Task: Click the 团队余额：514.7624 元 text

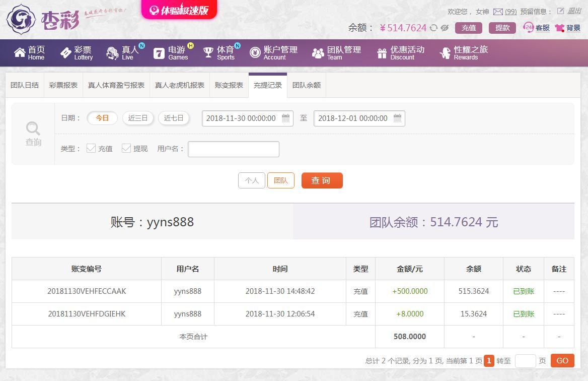Action: (x=434, y=222)
